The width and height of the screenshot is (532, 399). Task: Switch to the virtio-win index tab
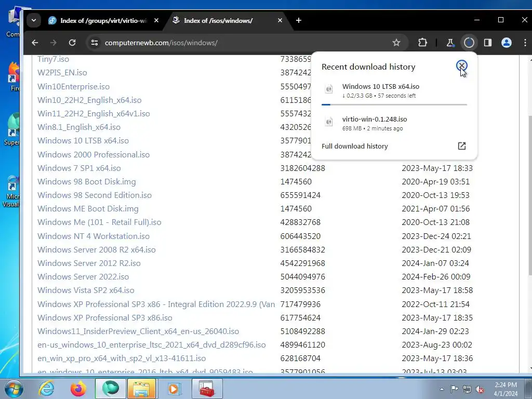(x=103, y=20)
